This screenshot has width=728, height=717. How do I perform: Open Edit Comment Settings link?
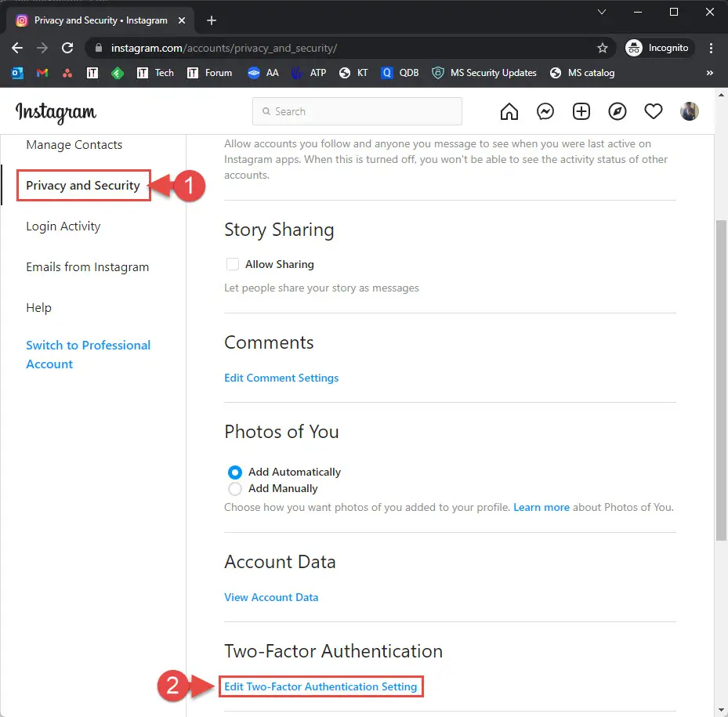[281, 378]
